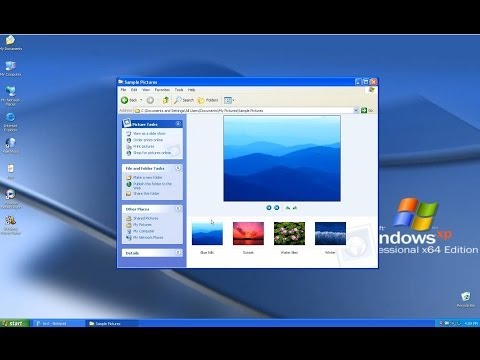480x360 pixels.
Task: Click Shop for pictures online link
Action: click(x=149, y=153)
